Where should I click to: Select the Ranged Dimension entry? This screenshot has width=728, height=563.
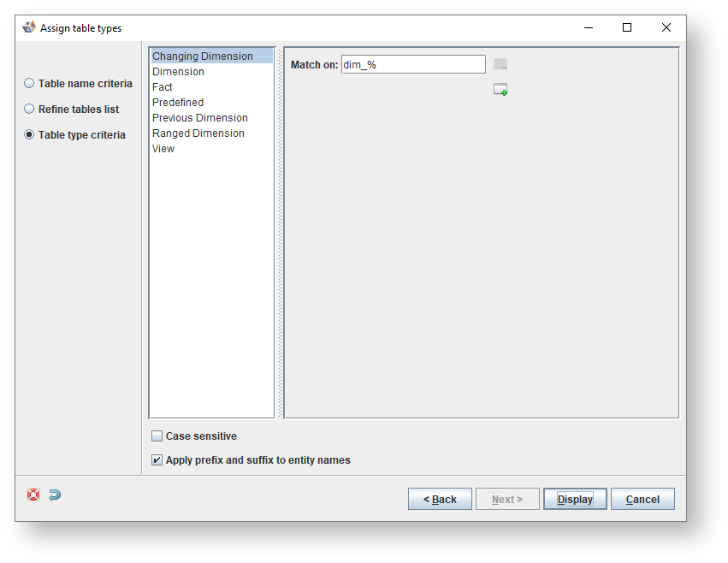click(198, 133)
